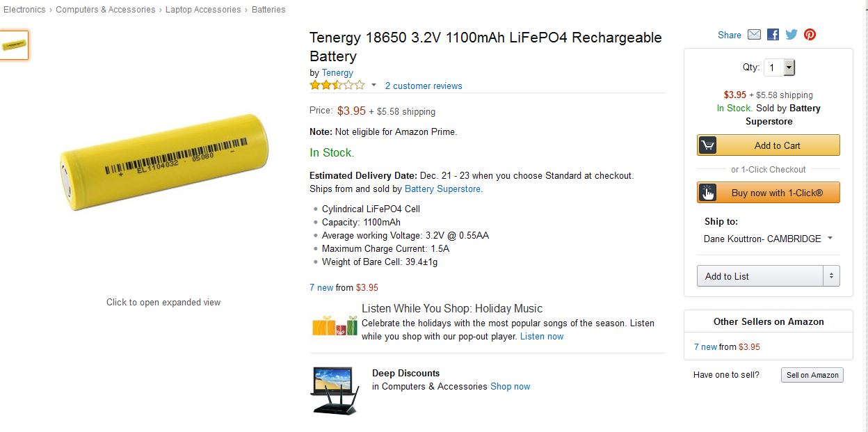Select the small battery thumbnail image
Viewport: 868px width, 432px height.
pos(14,45)
